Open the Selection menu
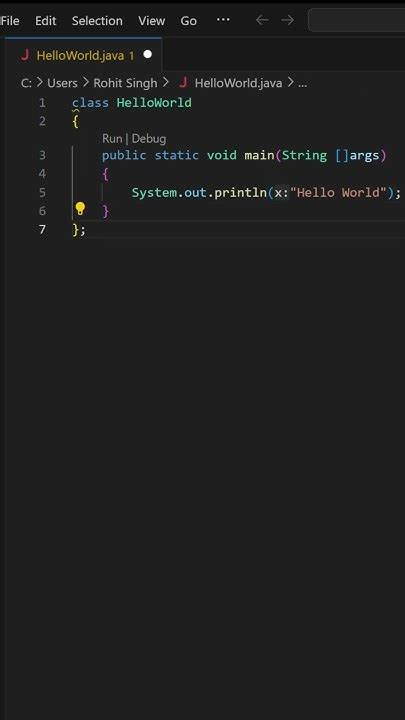Viewport: 405px width, 720px height. [x=97, y=21]
